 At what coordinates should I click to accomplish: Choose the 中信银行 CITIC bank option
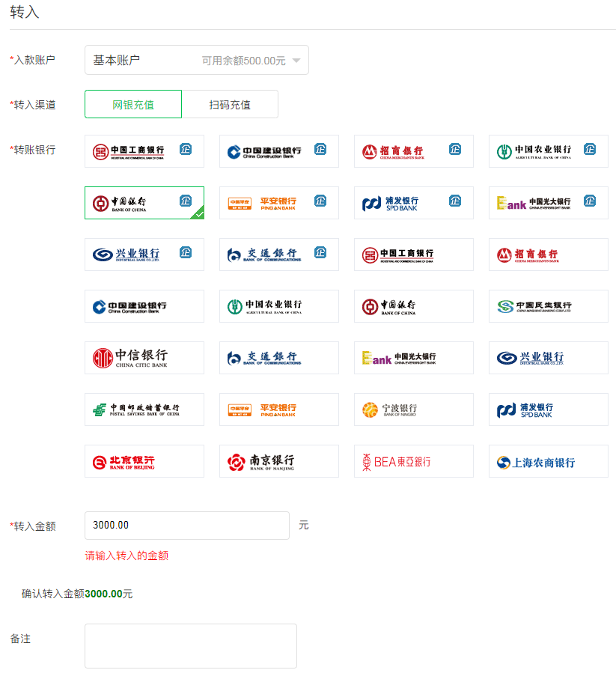pyautogui.click(x=144, y=358)
